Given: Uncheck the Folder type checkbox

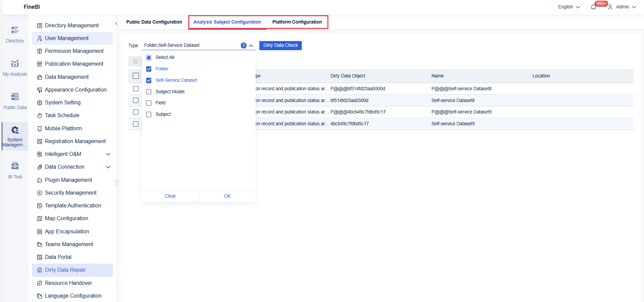Looking at the screenshot, I should [149, 69].
